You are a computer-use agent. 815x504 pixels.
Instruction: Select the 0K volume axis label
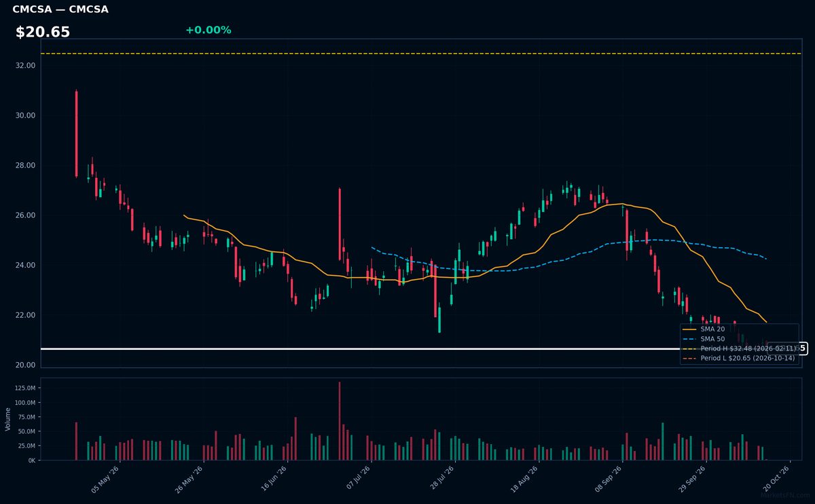(31, 461)
